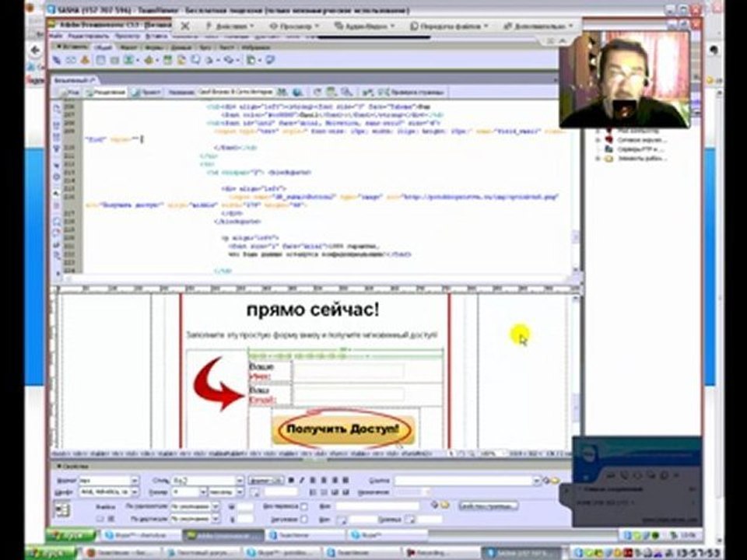Screen dimensions: 747x560
Task: Align text right in Properties
Action: 335,481
